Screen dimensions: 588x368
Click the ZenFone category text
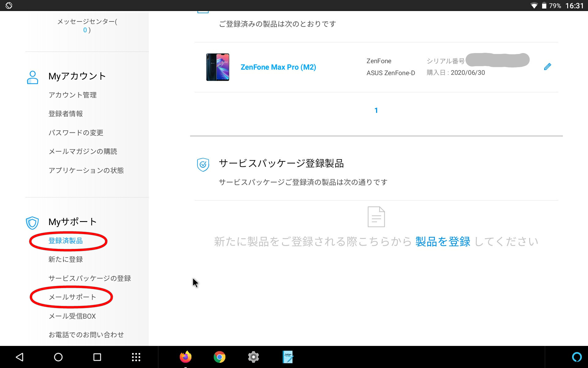click(379, 61)
